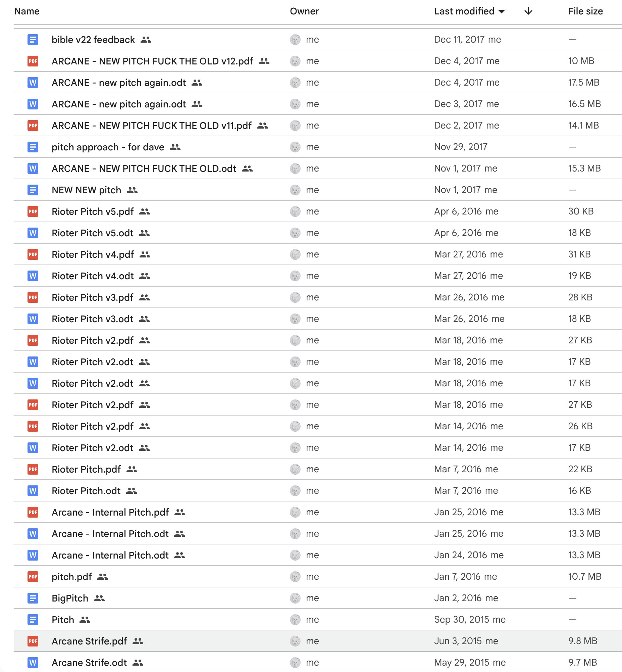Reverse sort direction with the down arrow

click(528, 11)
